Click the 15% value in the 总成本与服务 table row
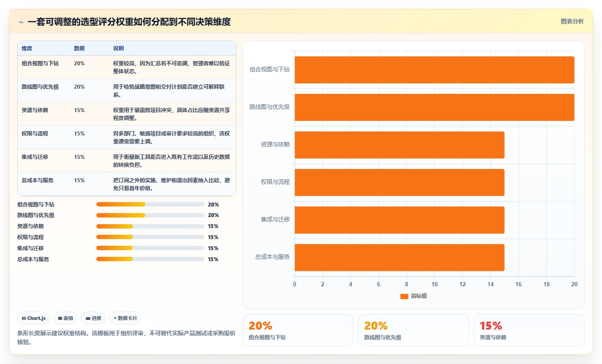Viewport: 602px width, 364px height. (x=80, y=180)
